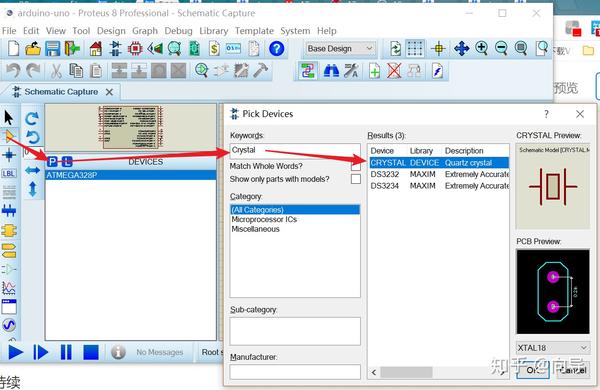
Task: Pause the simulation
Action: pyautogui.click(x=66, y=352)
